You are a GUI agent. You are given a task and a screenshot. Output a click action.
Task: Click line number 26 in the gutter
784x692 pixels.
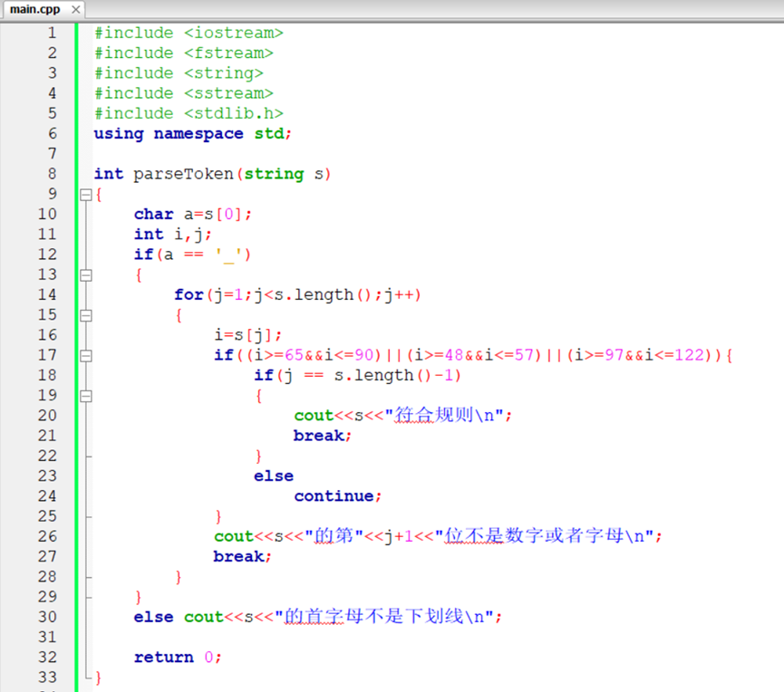[x=47, y=536]
